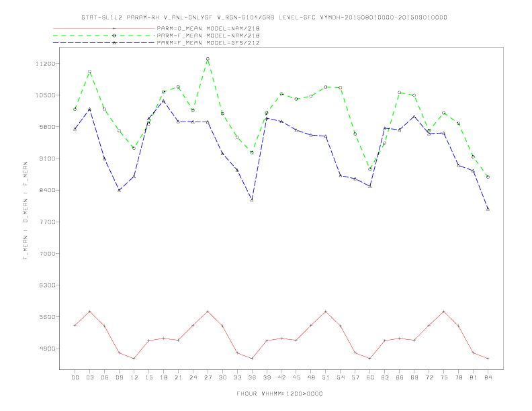Click the x-axis tick label 03
The height and width of the screenshot is (411, 532).
tap(89, 377)
